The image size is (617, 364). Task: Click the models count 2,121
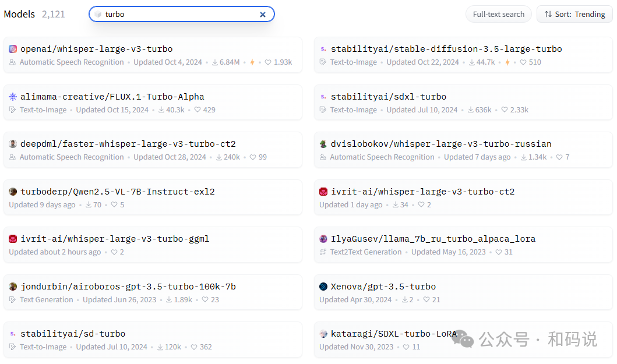tap(53, 14)
